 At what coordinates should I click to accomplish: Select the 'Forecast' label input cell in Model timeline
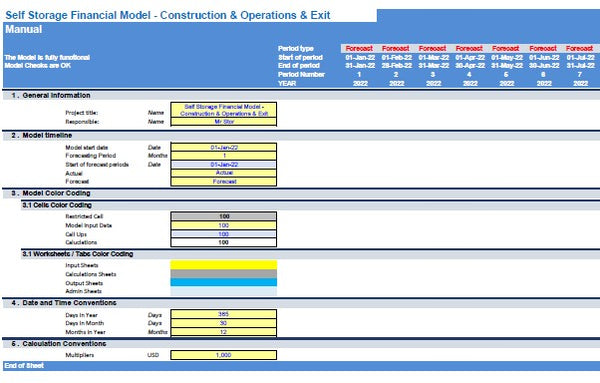tap(223, 182)
